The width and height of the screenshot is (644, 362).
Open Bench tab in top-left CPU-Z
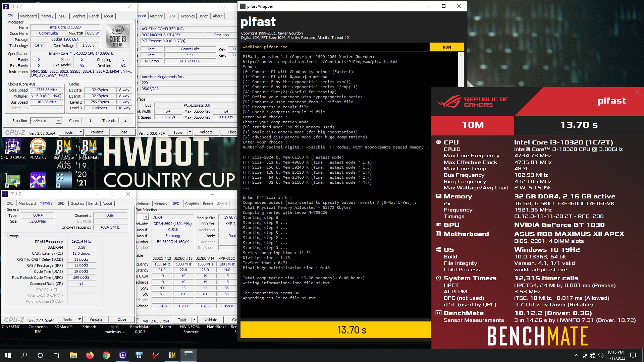pyautogui.click(x=94, y=16)
